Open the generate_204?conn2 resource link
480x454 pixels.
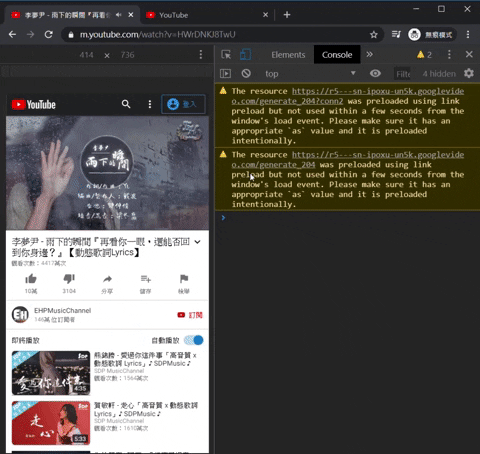tap(347, 96)
